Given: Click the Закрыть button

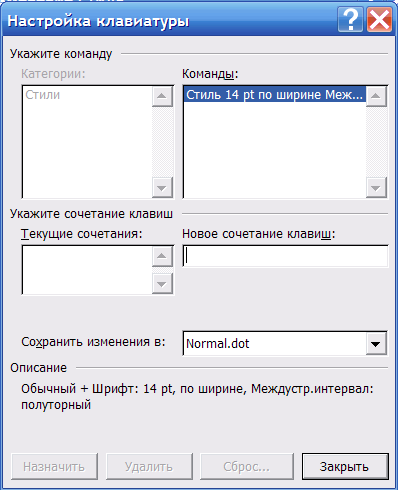Looking at the screenshot, I should [345, 466].
